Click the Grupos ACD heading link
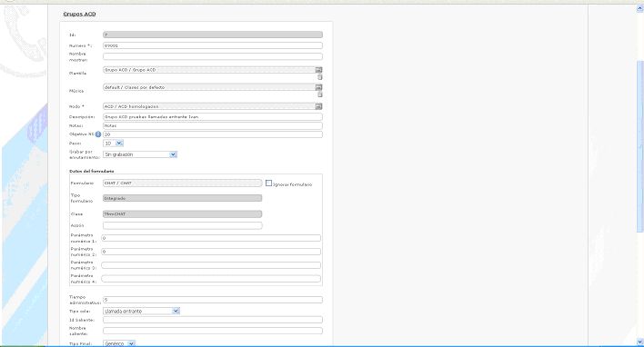Screen dimensions: 644x347 [79, 14]
